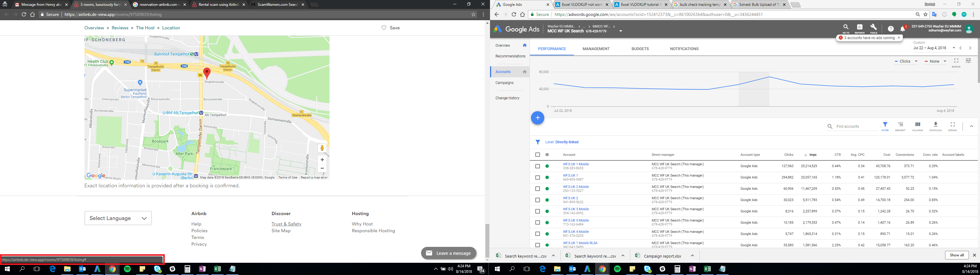Tick the checkbox for WF.S.UK 1 Mobile
980x275 pixels.
[537, 166]
